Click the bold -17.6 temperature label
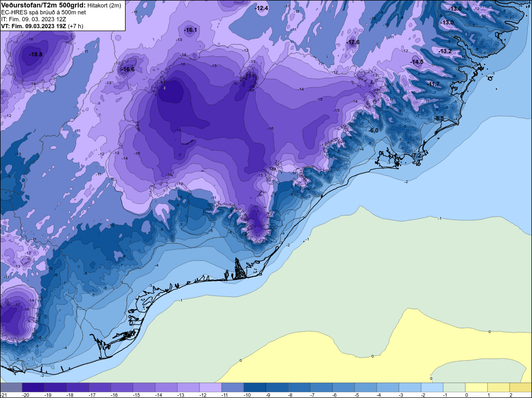The width and height of the screenshot is (532, 398). pos(353,42)
